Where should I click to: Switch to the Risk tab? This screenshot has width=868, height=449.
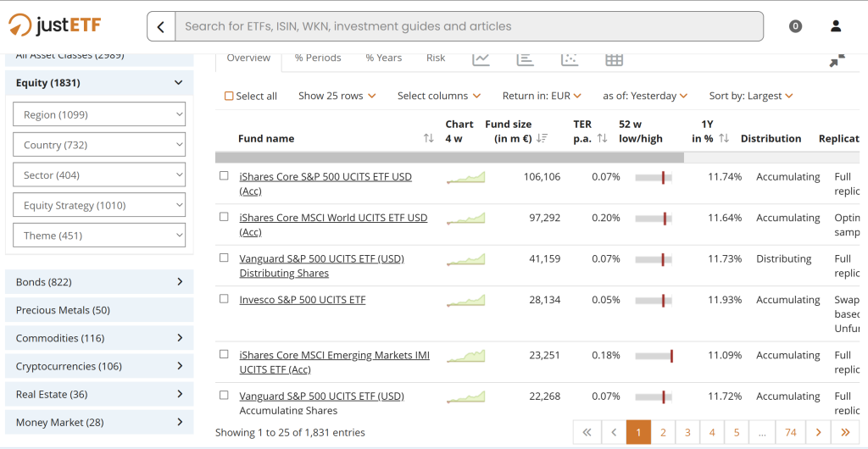436,58
